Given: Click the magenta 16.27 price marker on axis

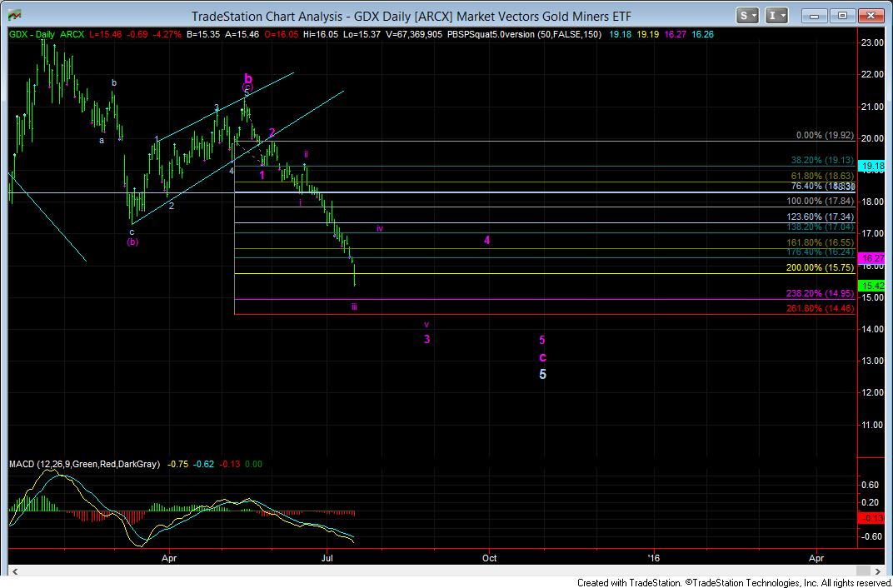Looking at the screenshot, I should (x=874, y=257).
